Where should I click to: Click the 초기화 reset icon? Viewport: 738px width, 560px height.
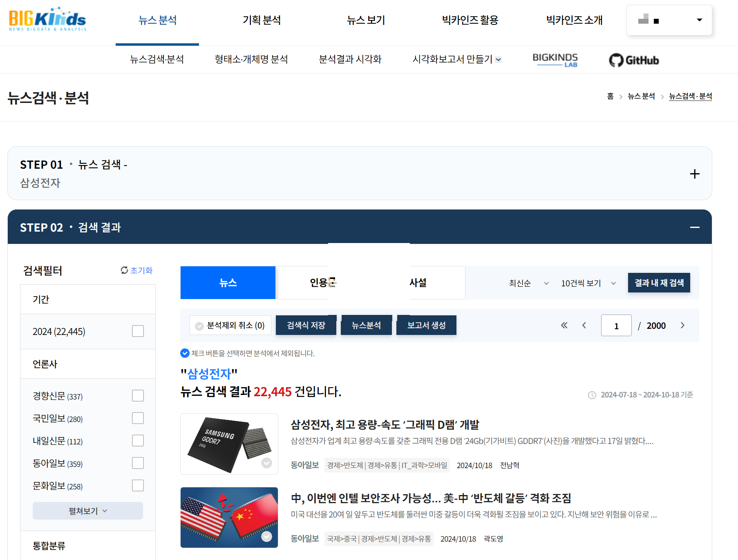[x=125, y=270]
